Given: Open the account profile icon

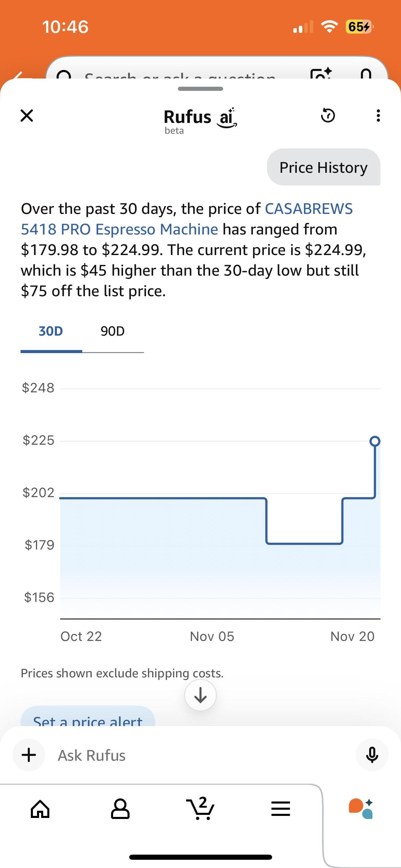Looking at the screenshot, I should pyautogui.click(x=120, y=809).
